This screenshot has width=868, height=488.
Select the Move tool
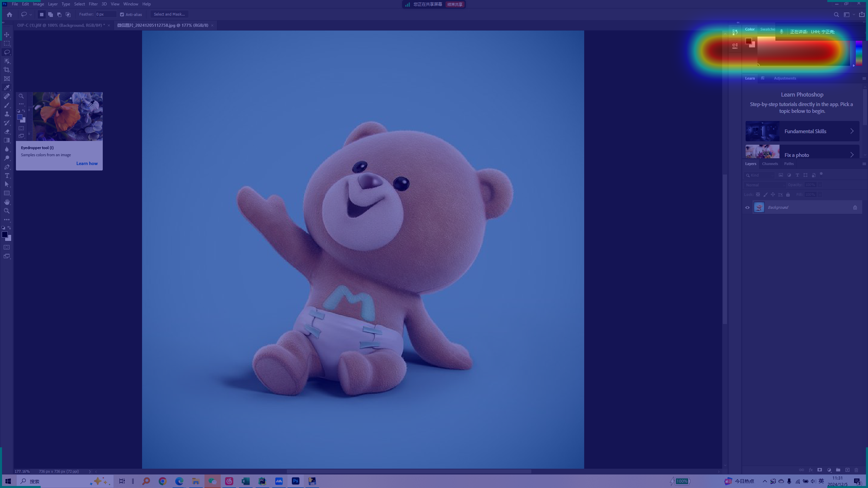tap(7, 35)
